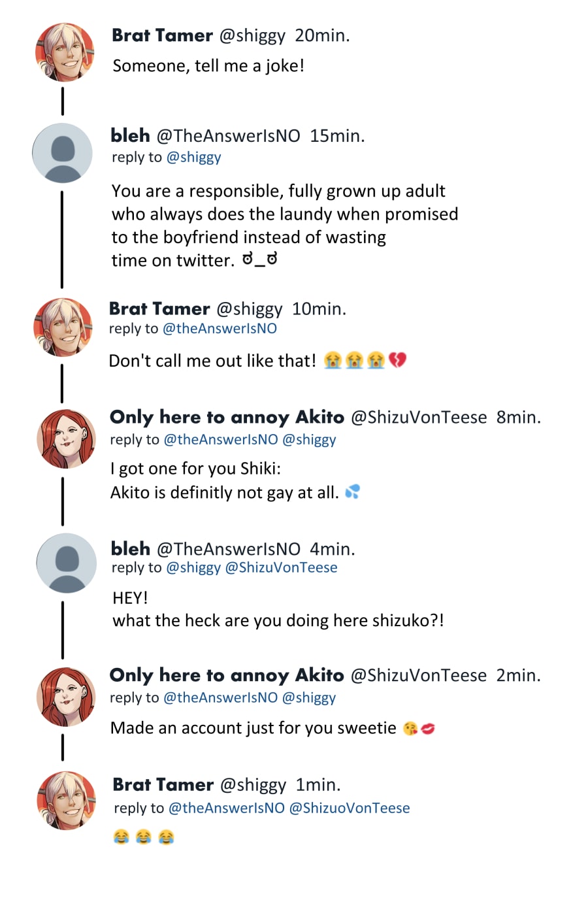
Task: Click bleh's gray avatar on the 4min reply
Action: pyautogui.click(x=66, y=563)
